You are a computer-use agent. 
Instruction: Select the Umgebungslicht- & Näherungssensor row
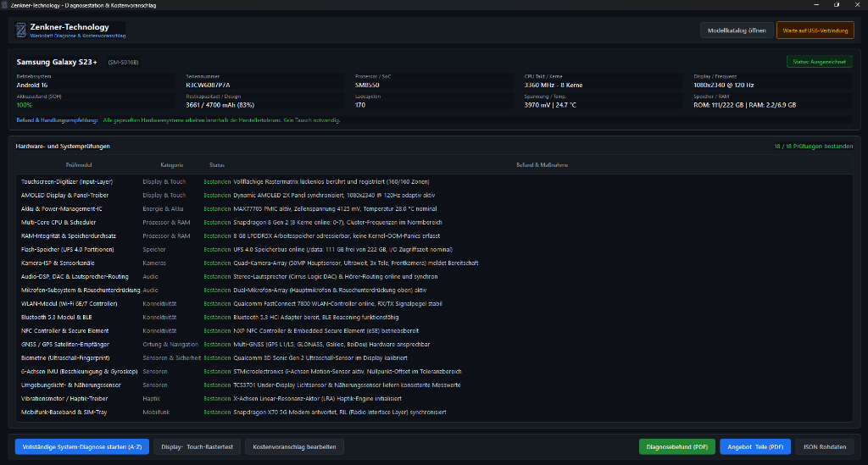[434, 385]
